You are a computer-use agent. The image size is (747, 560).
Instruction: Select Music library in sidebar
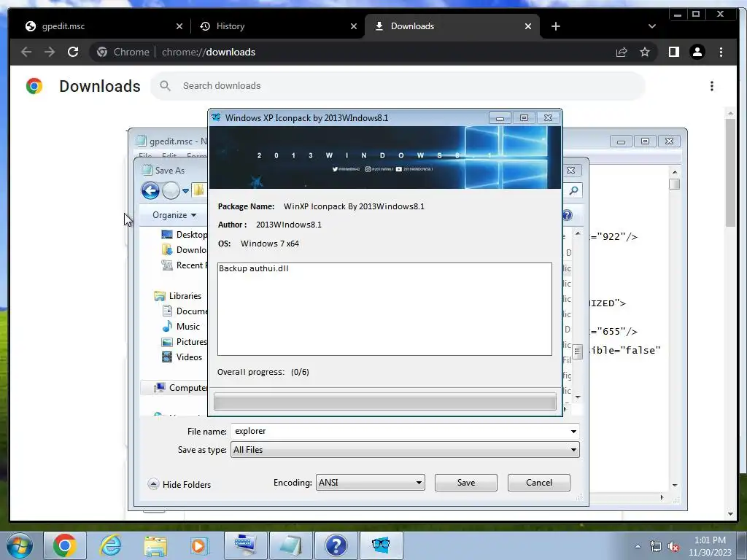tap(181, 326)
